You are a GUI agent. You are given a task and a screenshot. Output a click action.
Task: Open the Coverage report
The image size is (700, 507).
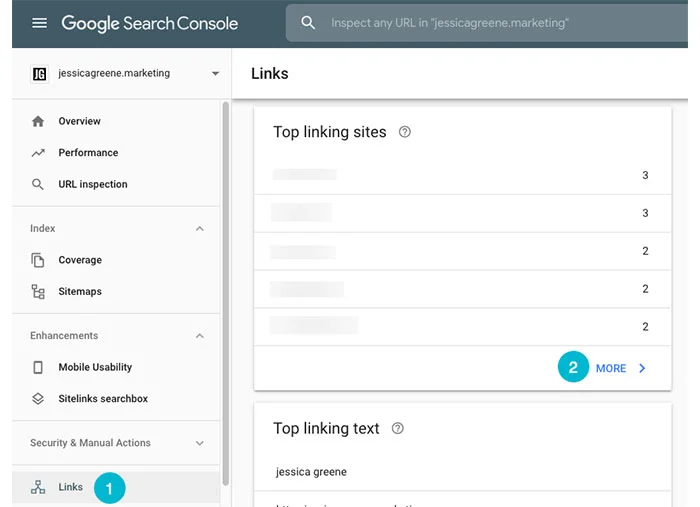(80, 260)
